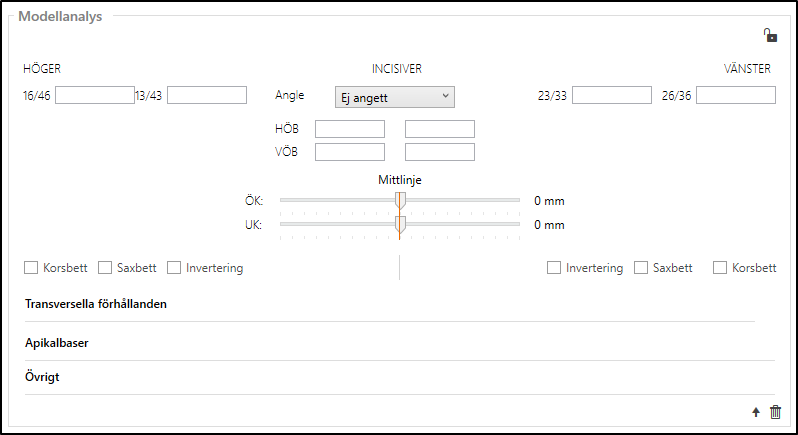
Task: Tick the right Invertering checkbox
Action: click(x=554, y=268)
